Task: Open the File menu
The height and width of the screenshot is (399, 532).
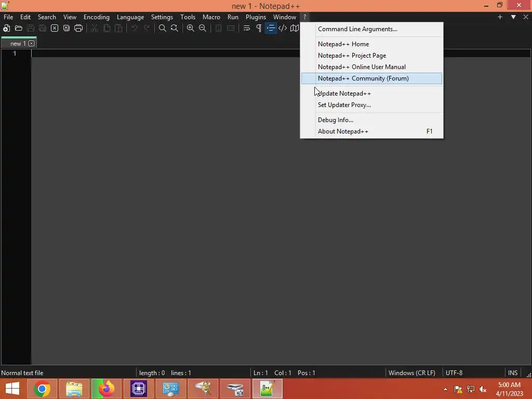Action: point(8,17)
